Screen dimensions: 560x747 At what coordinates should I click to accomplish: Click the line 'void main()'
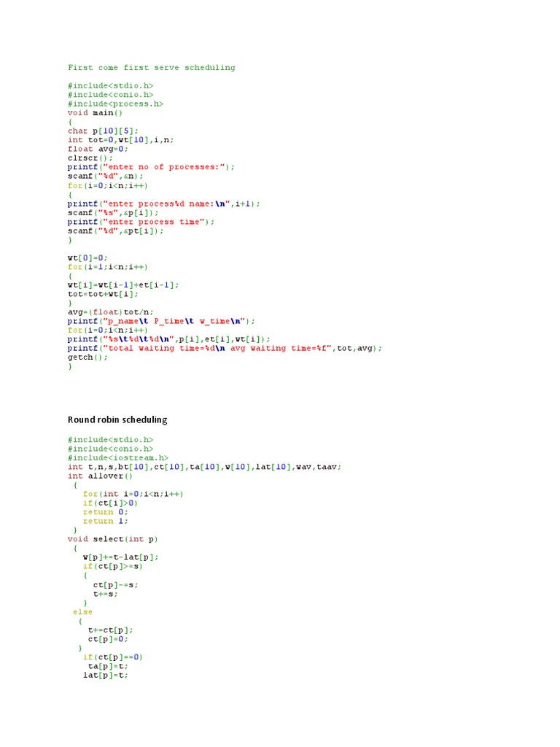(96, 113)
